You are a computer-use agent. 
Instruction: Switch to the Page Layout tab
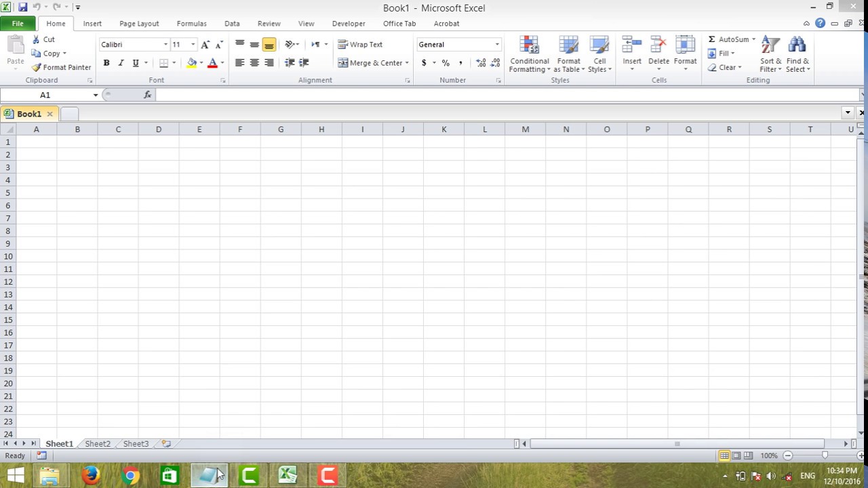pos(139,24)
